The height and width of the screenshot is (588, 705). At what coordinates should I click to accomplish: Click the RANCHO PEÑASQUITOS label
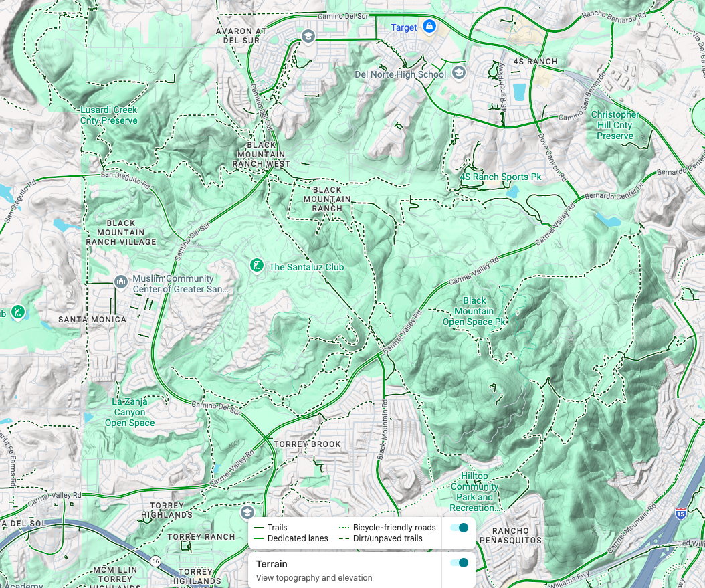click(x=510, y=535)
